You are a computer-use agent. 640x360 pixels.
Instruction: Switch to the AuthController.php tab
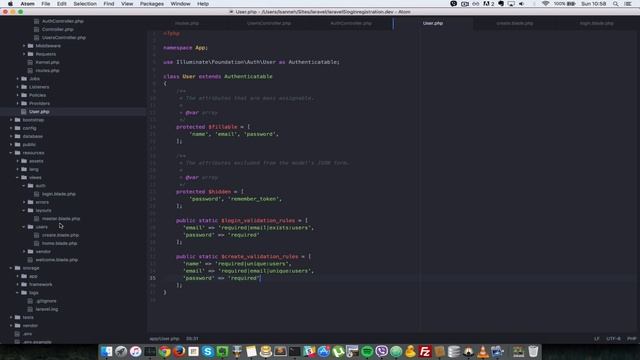tap(351, 23)
